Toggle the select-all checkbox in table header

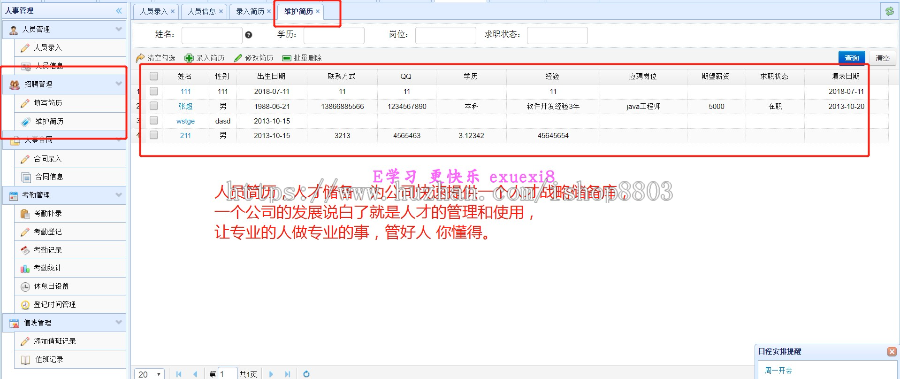154,76
